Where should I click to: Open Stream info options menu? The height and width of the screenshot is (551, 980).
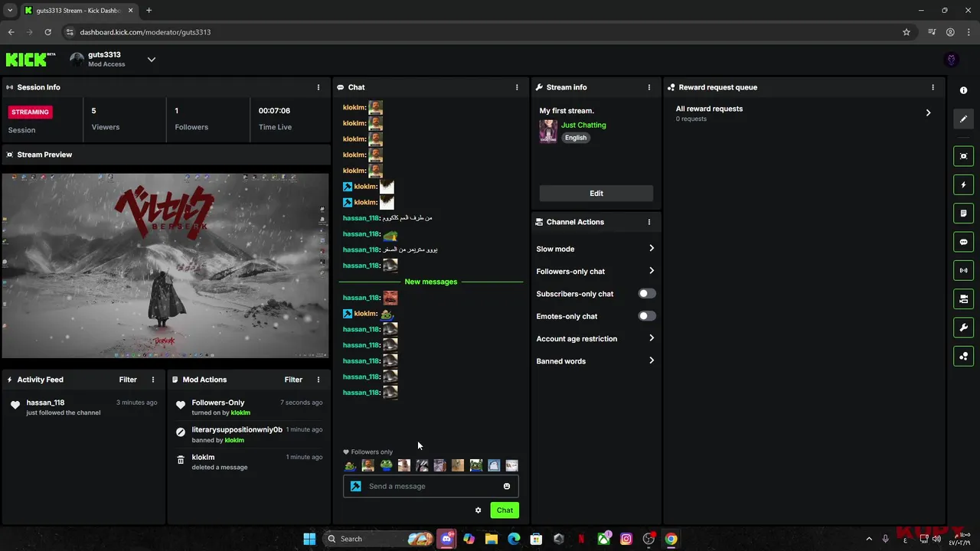pos(649,87)
